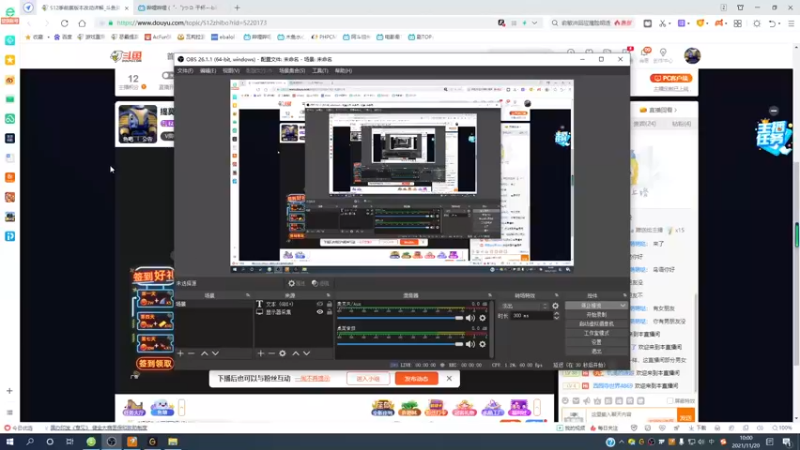Image resolution: width=800 pixels, height=450 pixels.
Task: Open source properties button above Sources panel
Action: [x=296, y=283]
